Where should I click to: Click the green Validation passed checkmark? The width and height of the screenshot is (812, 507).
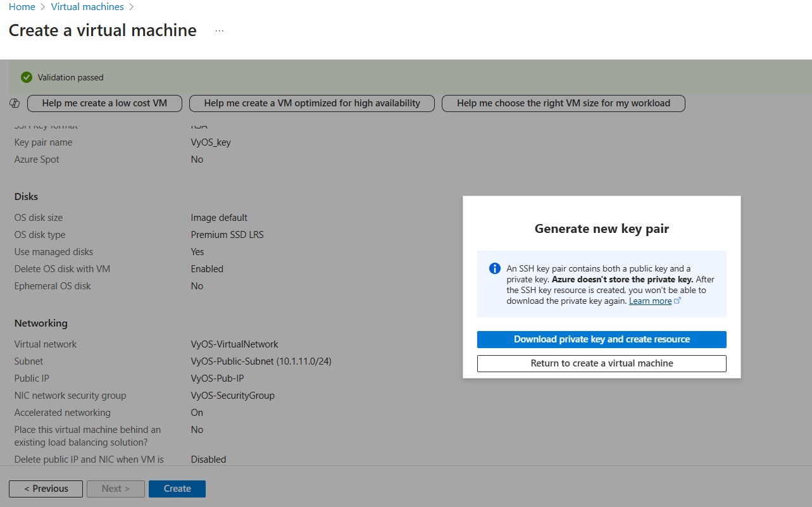(26, 77)
